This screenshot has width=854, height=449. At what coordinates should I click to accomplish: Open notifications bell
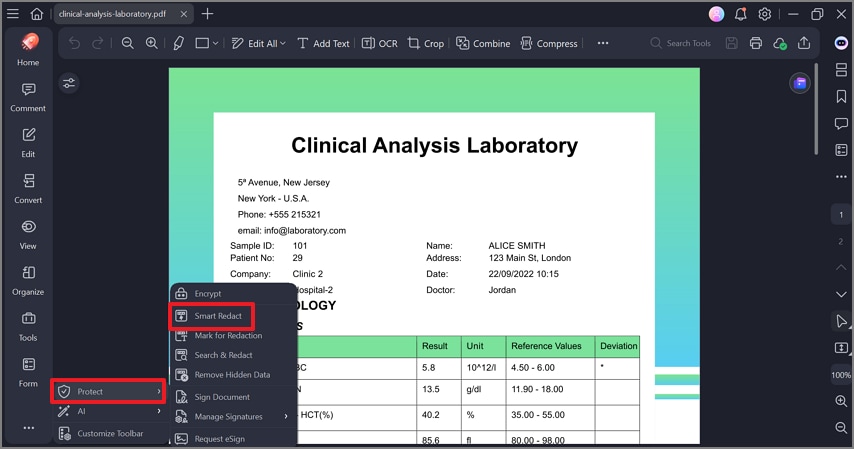pos(741,14)
